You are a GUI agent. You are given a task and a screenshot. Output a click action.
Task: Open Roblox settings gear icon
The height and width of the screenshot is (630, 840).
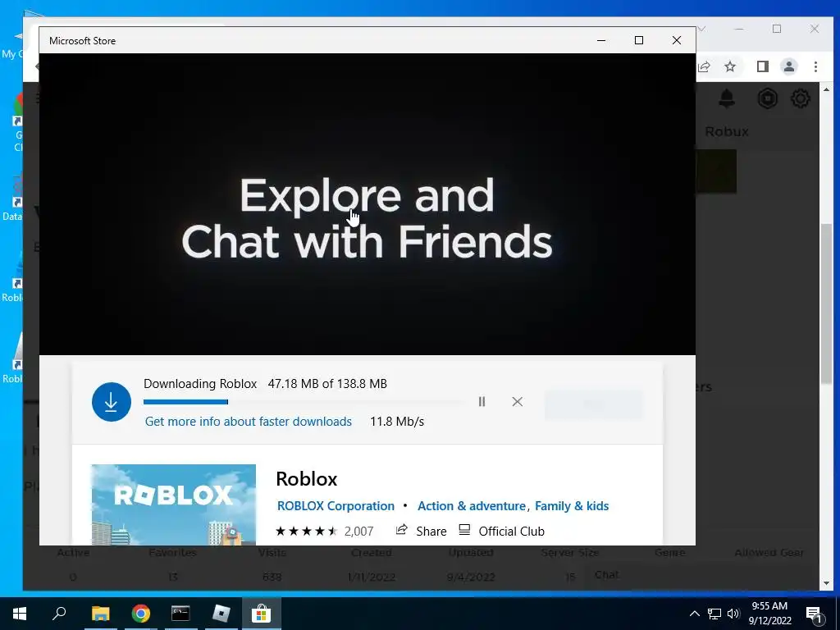[x=801, y=98]
